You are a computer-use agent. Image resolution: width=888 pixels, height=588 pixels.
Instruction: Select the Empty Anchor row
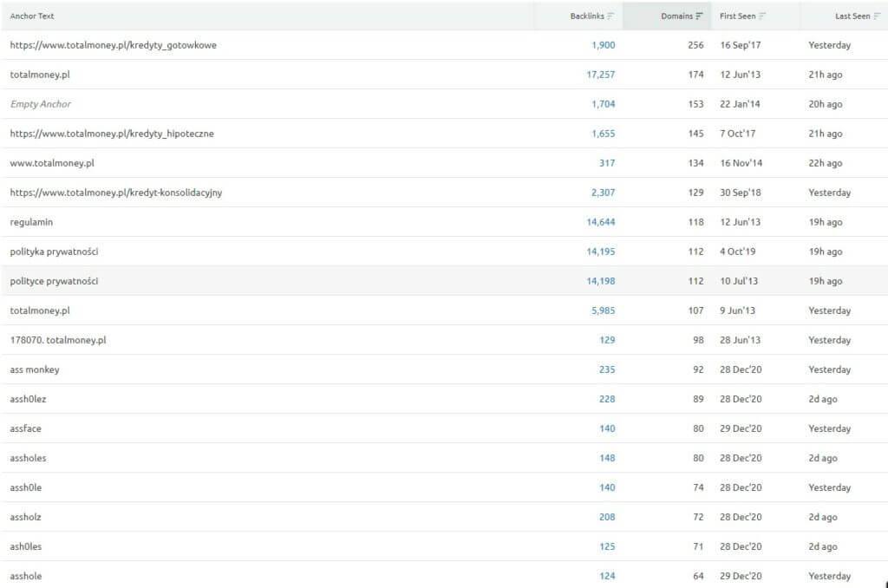coord(41,104)
